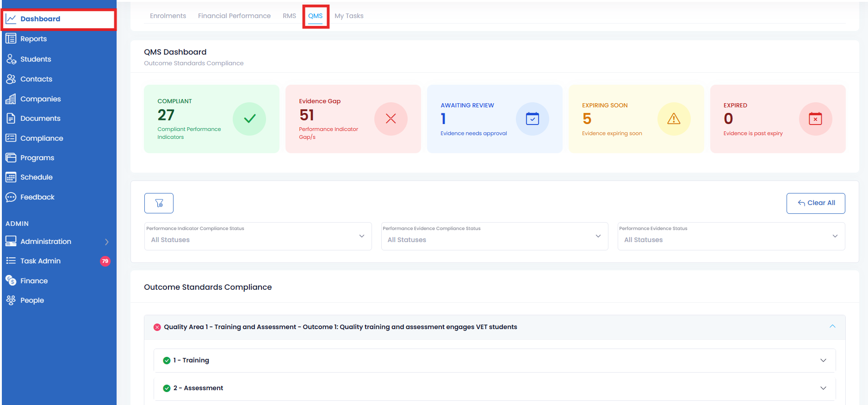Open the Feedback chat icon
The height and width of the screenshot is (405, 868).
(11, 197)
